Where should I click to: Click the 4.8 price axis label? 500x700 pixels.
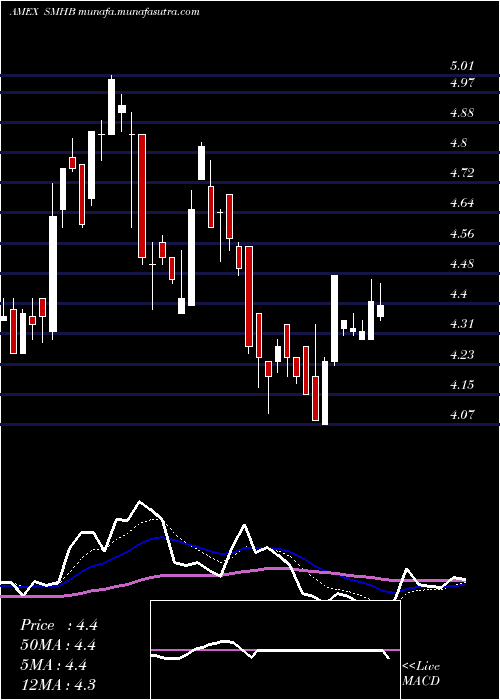[458, 143]
